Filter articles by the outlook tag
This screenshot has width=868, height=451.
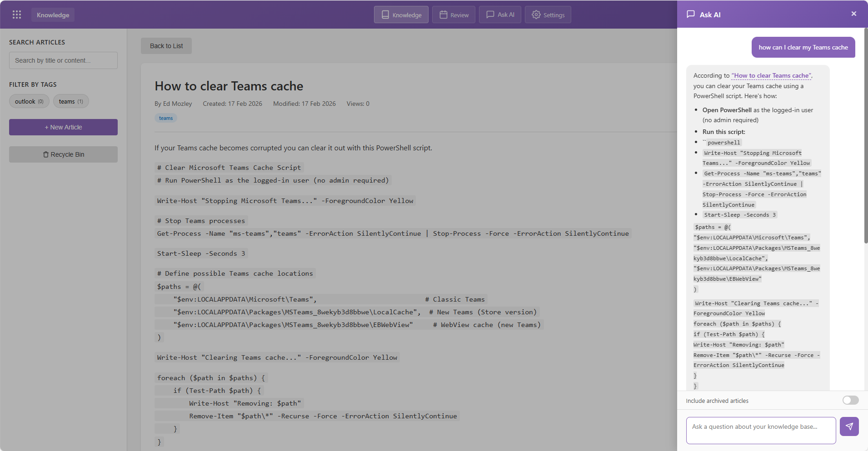[x=29, y=101]
